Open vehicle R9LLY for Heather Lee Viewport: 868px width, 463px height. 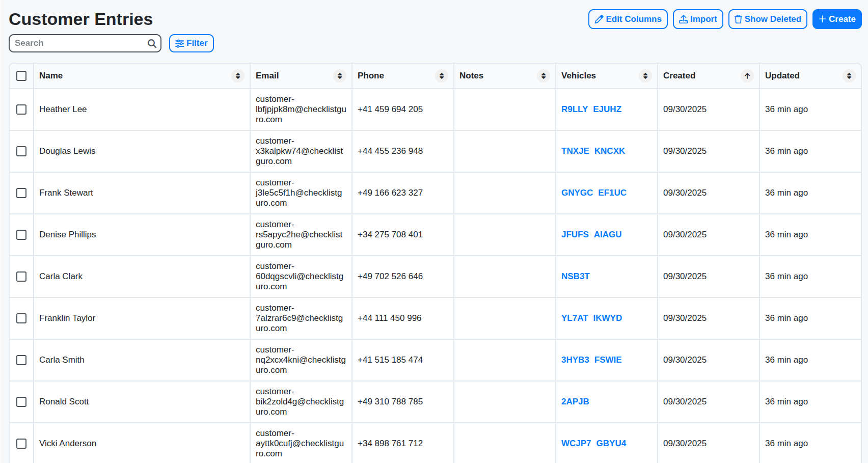pos(575,109)
